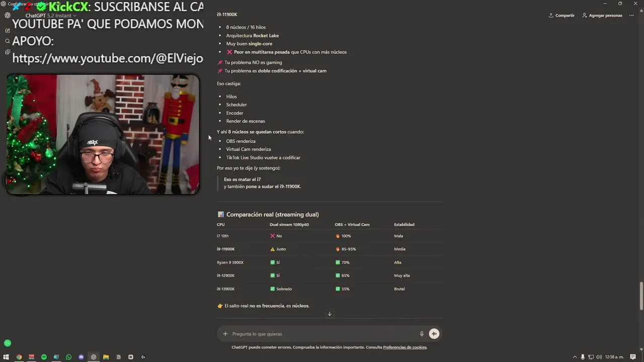Open the three-dot more options menu
This screenshot has height=362, width=644.
point(631,16)
